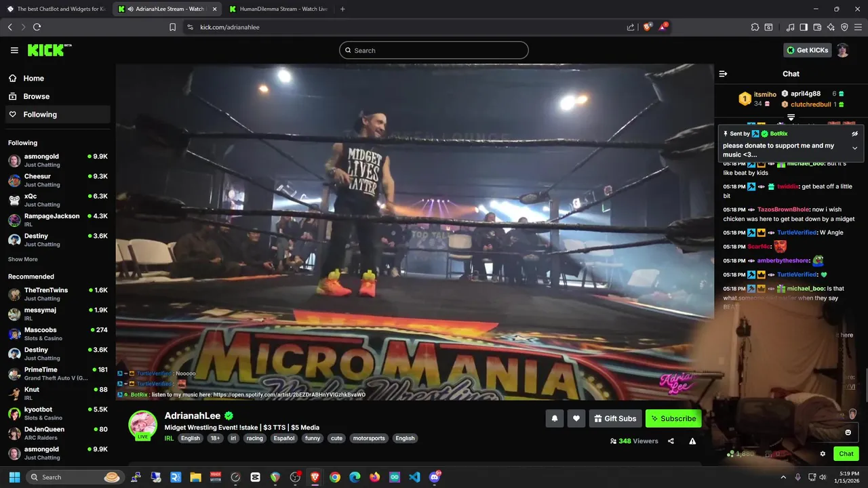Screen dimensions: 868x488
Task: Open the Brave VPN shield icon
Action: click(x=844, y=27)
